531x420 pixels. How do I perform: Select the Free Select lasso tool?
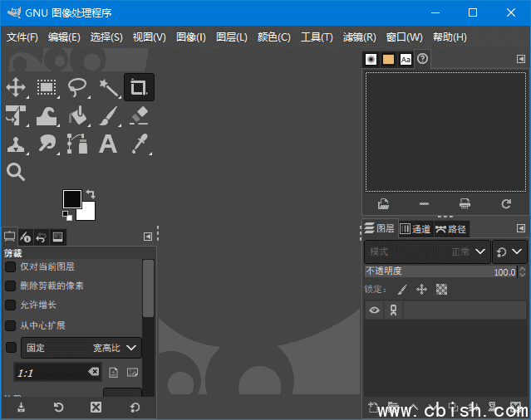[77, 87]
